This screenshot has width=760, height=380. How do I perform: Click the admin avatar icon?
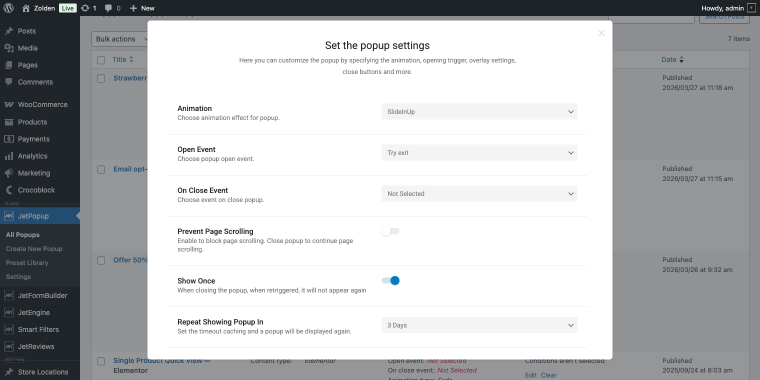pos(751,8)
